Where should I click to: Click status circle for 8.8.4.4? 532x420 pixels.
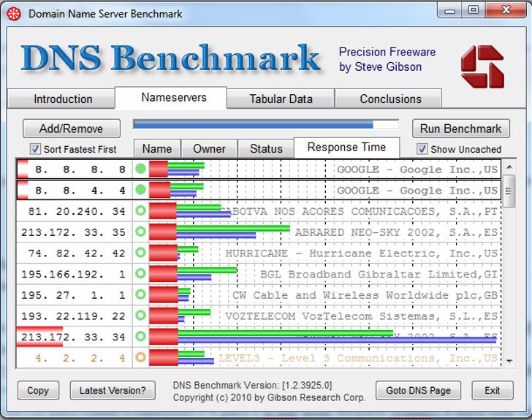[140, 190]
